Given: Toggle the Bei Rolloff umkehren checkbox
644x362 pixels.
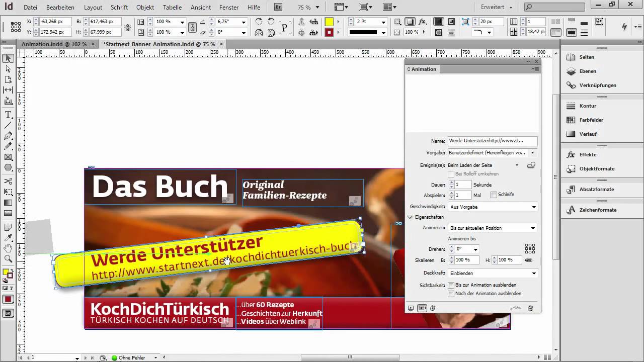Looking at the screenshot, I should coord(451,174).
